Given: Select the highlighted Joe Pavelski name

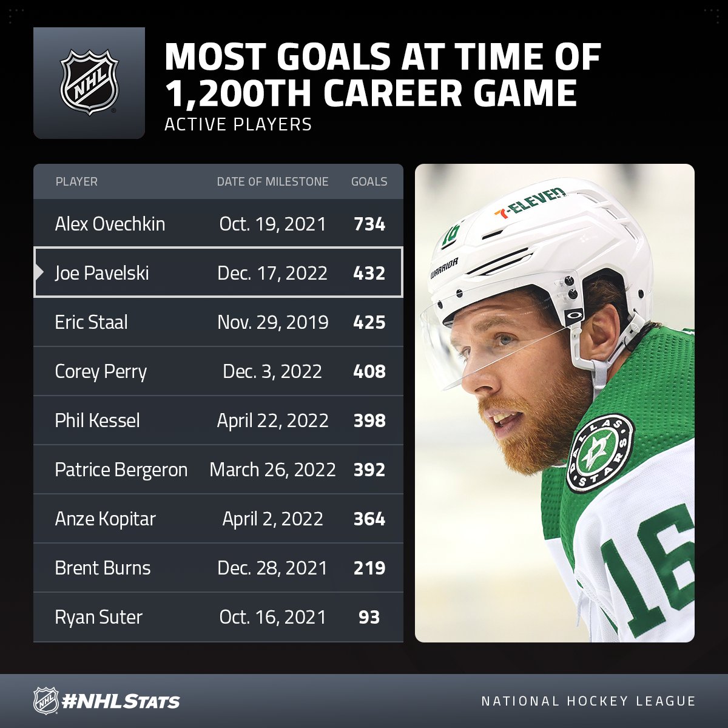Looking at the screenshot, I should (102, 273).
